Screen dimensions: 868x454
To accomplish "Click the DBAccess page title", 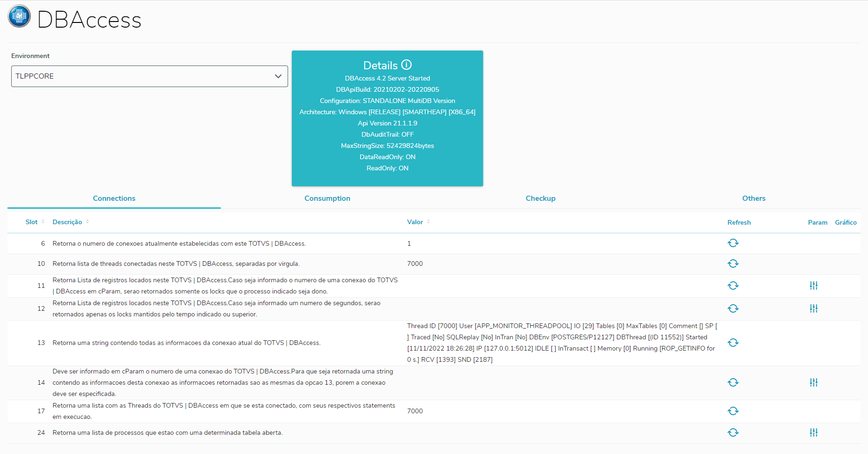I will point(89,20).
